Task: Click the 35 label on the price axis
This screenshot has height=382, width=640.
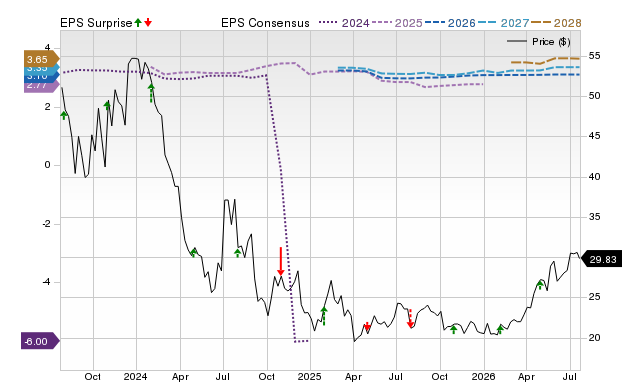Action: [594, 217]
